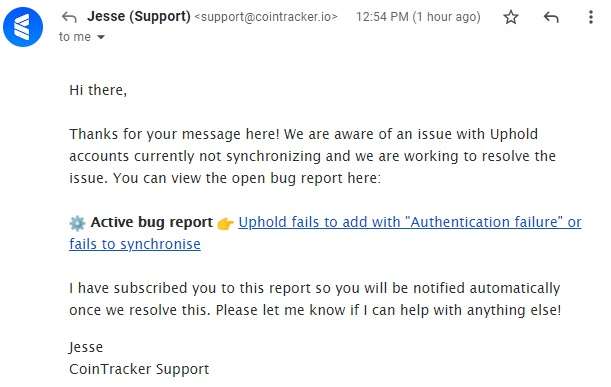The image size is (611, 387).
Task: Click the gear emoji before Active bug report
Action: click(x=77, y=223)
